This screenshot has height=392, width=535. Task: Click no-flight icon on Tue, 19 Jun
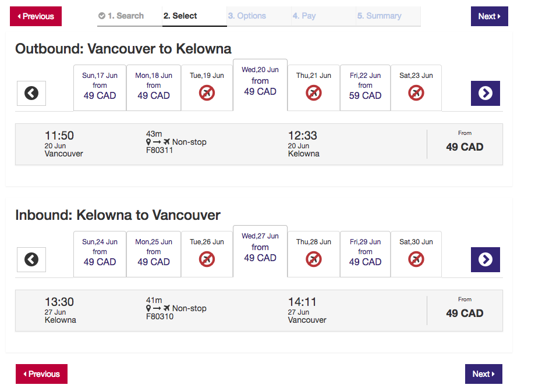point(207,92)
